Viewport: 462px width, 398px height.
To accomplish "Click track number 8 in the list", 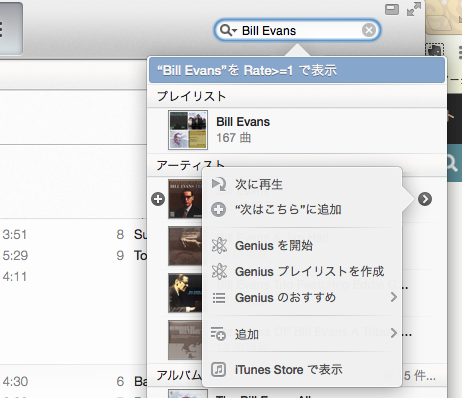I will click(x=120, y=235).
